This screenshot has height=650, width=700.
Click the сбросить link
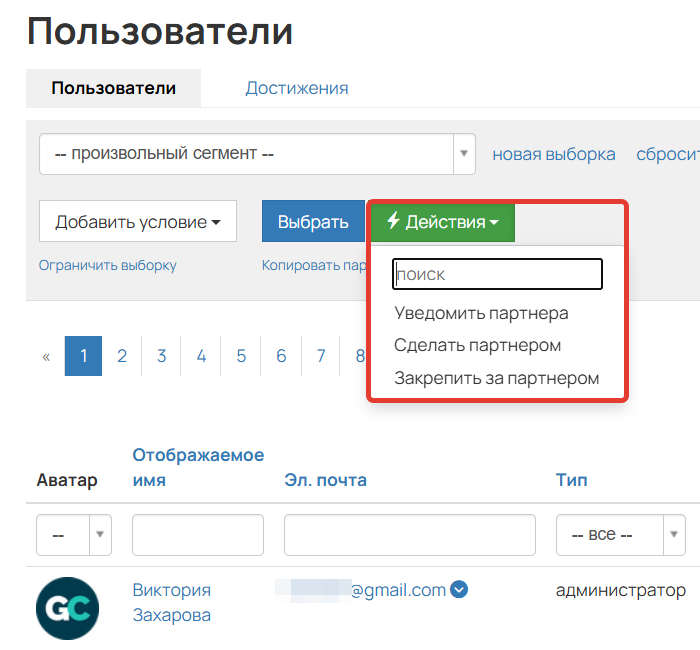[668, 154]
